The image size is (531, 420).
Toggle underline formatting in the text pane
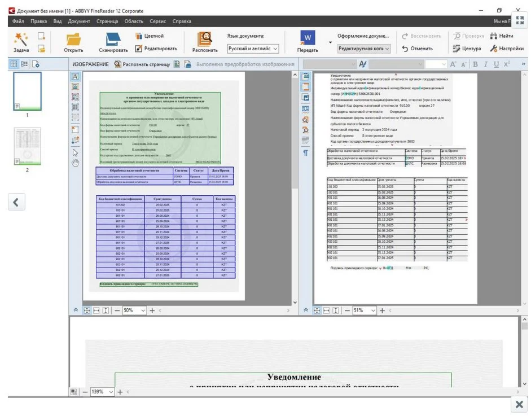click(497, 64)
